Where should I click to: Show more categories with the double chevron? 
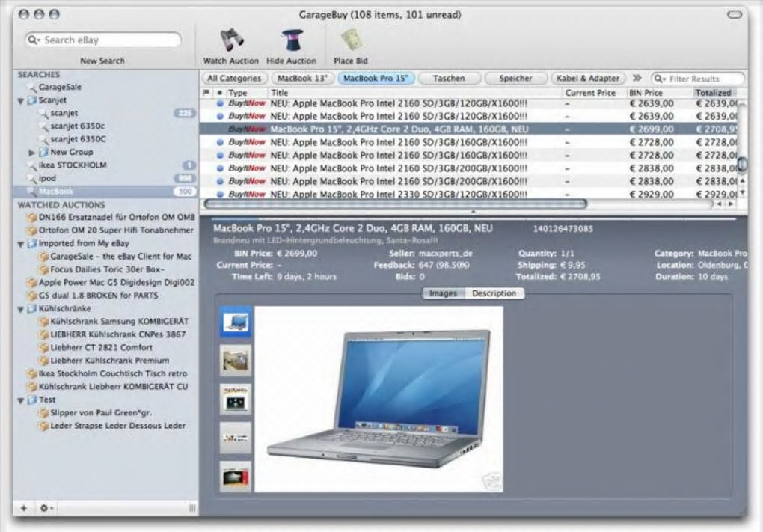[x=637, y=78]
